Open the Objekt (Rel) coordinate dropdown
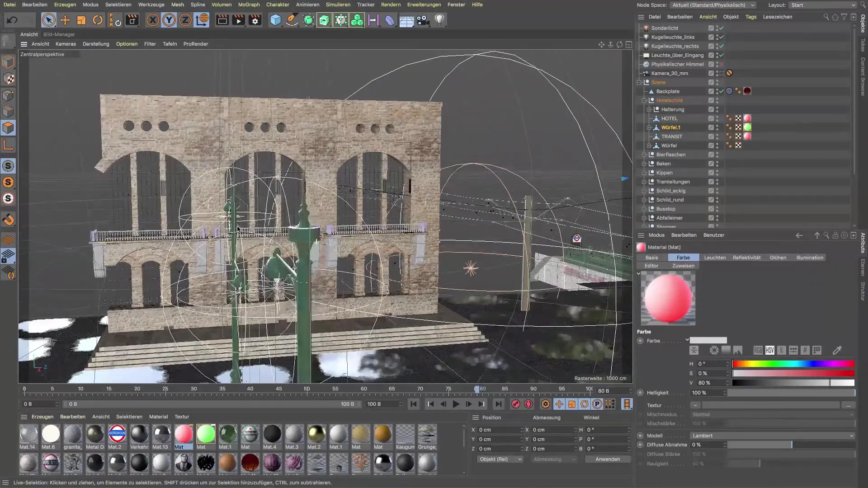 500,459
